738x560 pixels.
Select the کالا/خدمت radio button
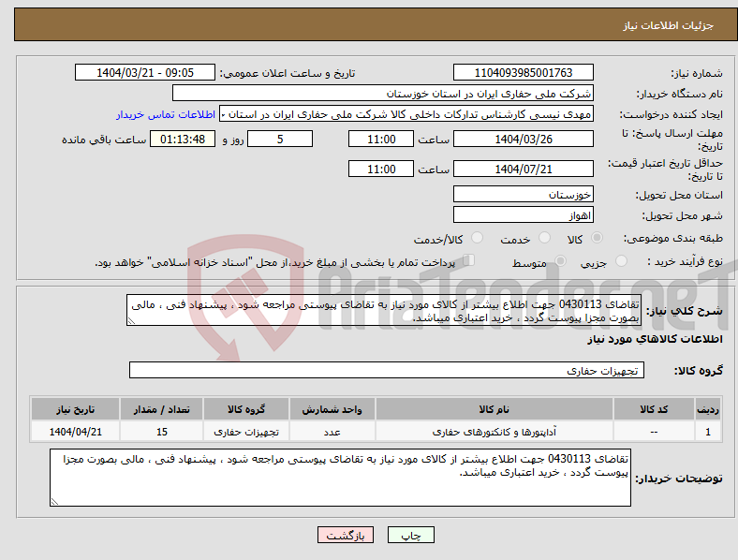pyautogui.click(x=478, y=238)
